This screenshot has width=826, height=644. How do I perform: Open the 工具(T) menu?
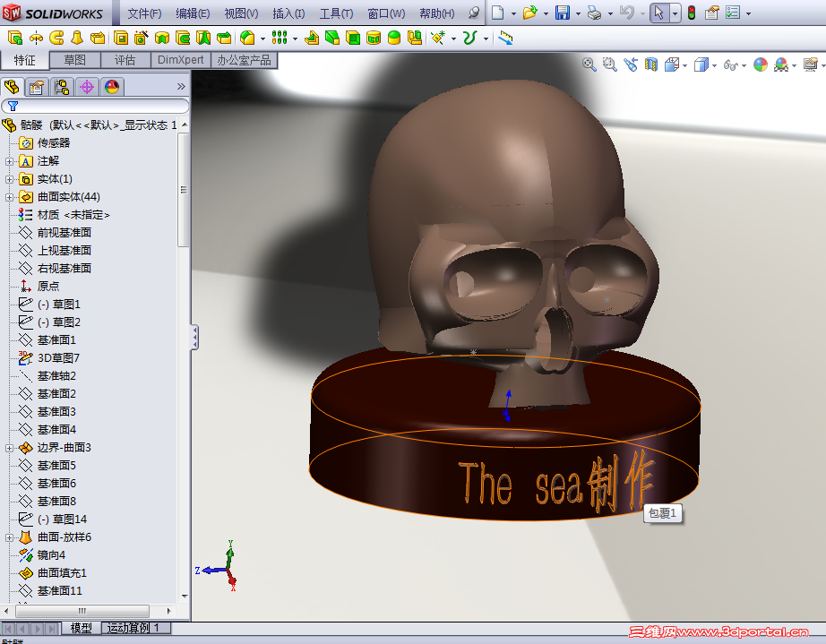pyautogui.click(x=336, y=13)
